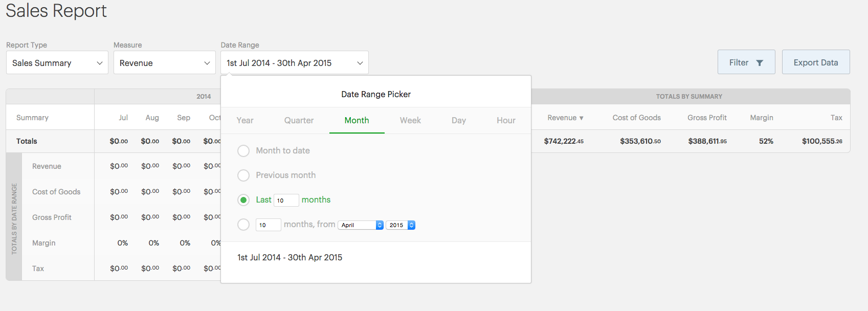Image resolution: width=868 pixels, height=311 pixels.
Task: Click the Export Data button
Action: (816, 62)
